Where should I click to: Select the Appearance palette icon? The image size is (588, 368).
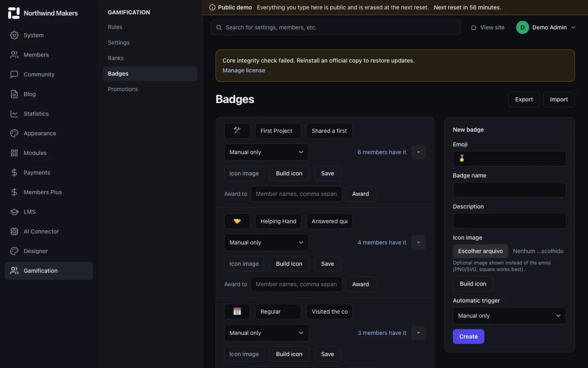[x=14, y=133]
